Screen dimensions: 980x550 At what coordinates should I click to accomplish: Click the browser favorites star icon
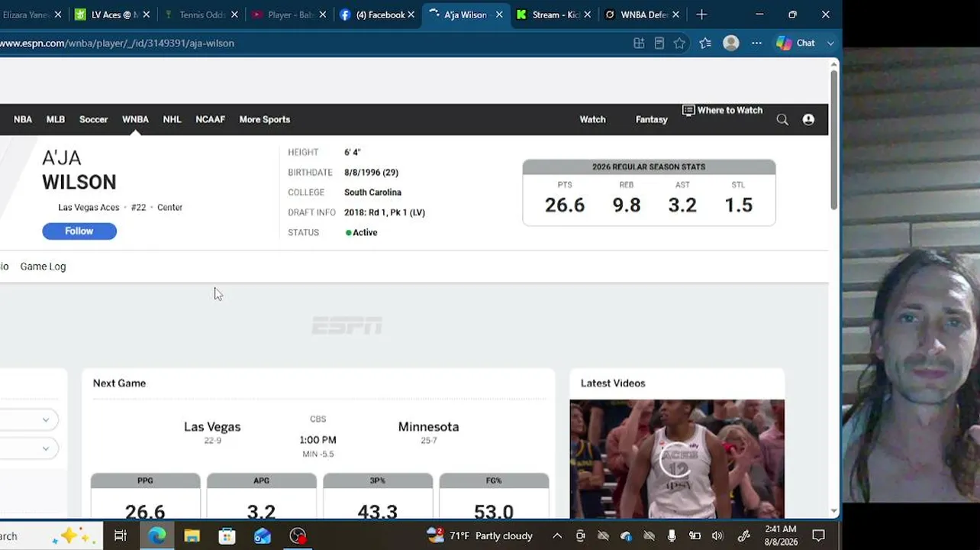(x=679, y=44)
